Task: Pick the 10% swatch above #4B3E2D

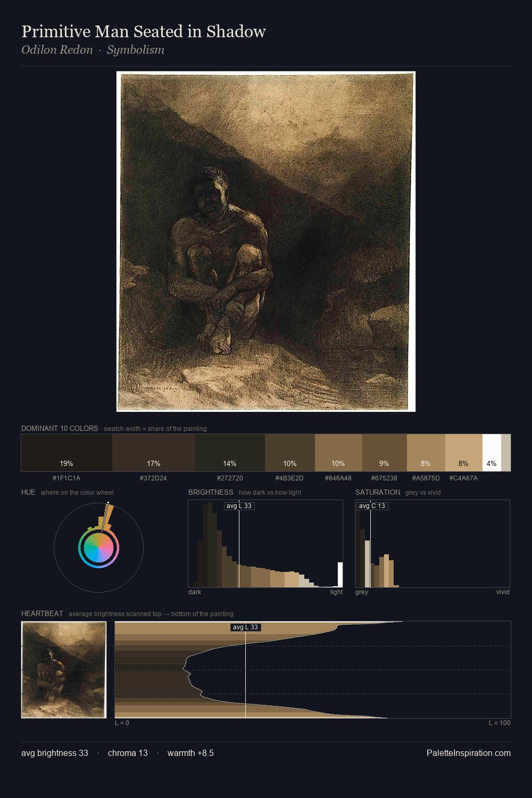Action: (x=290, y=453)
